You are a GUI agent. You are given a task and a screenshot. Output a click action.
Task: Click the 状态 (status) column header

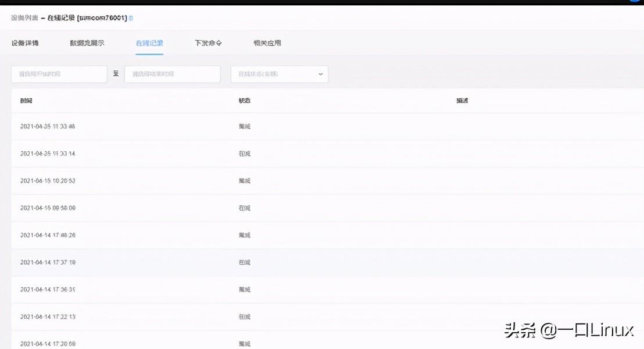[x=244, y=100]
